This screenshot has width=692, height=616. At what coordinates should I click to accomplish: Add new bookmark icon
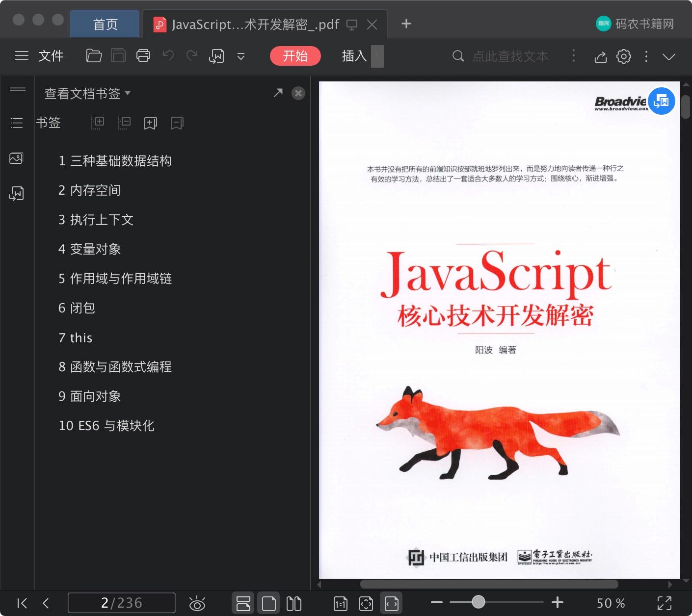pos(151,123)
